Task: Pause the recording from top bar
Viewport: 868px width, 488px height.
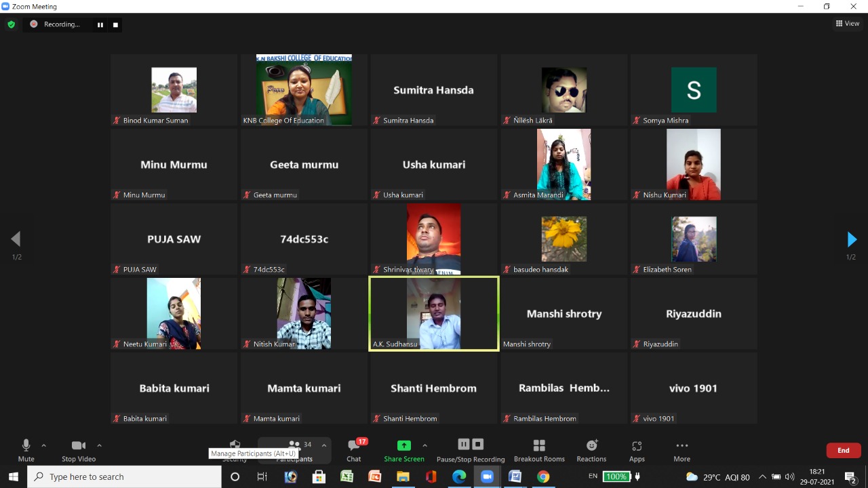Action: 100,25
